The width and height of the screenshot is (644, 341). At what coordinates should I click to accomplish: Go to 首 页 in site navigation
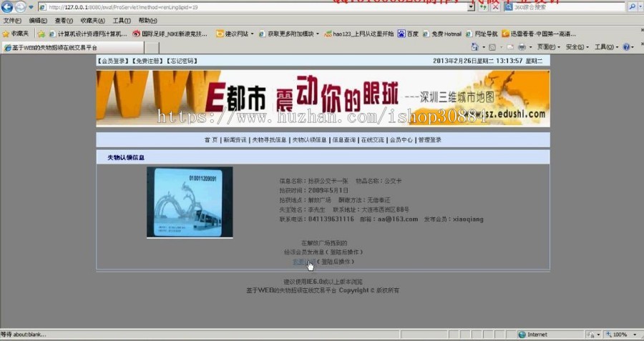(211, 140)
